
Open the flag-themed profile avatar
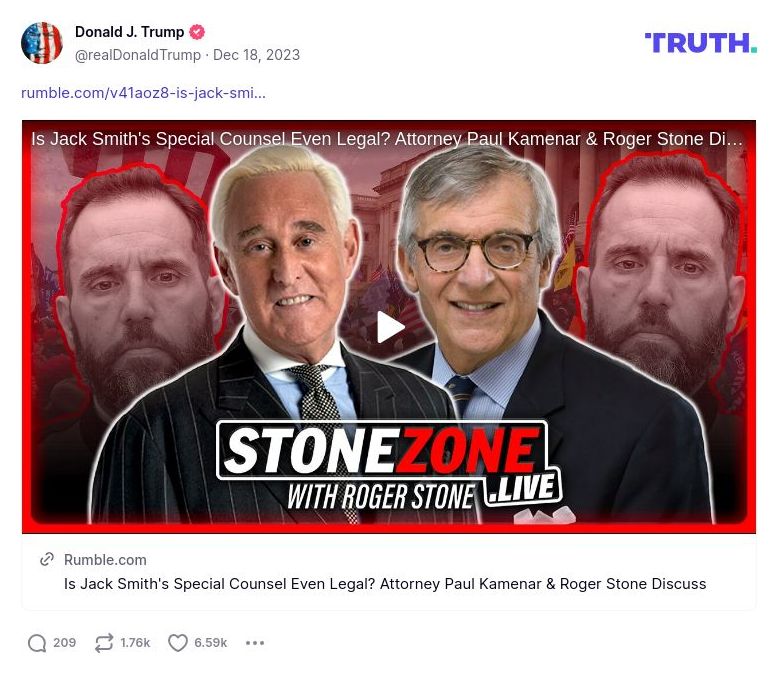tap(42, 43)
